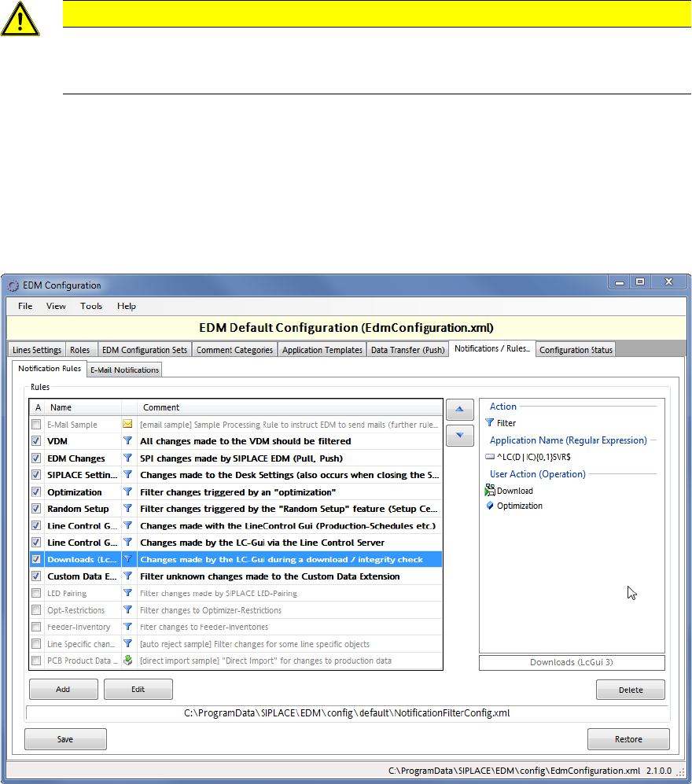Click the filter icon in Feeder-Inventory row
The height and width of the screenshot is (784, 692).
point(127,627)
